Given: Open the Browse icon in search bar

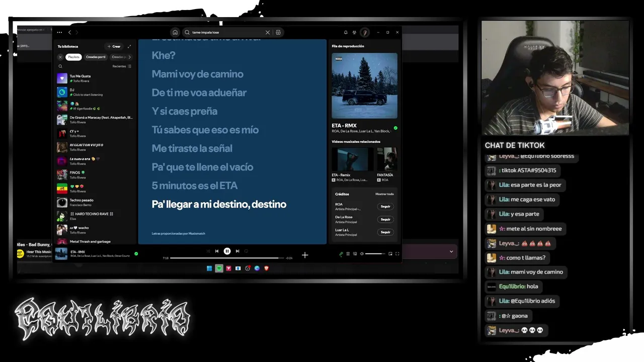Looking at the screenshot, I should click(278, 32).
